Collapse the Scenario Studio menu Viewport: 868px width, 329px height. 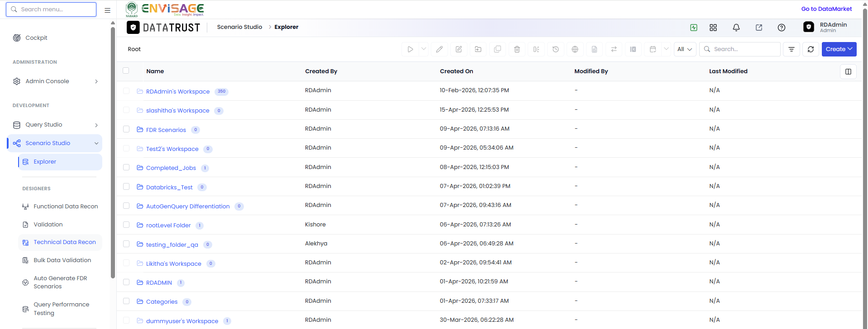55,143
